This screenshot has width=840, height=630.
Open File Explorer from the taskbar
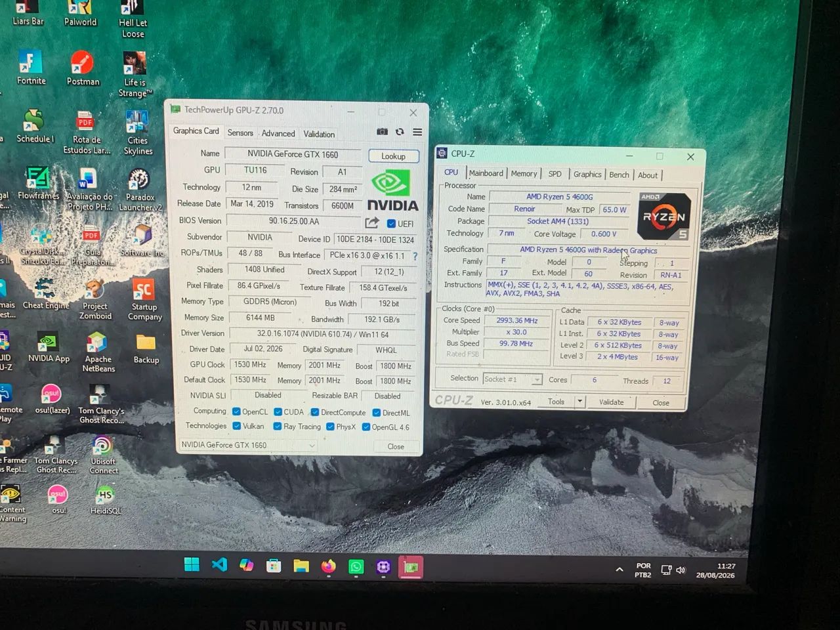click(301, 566)
